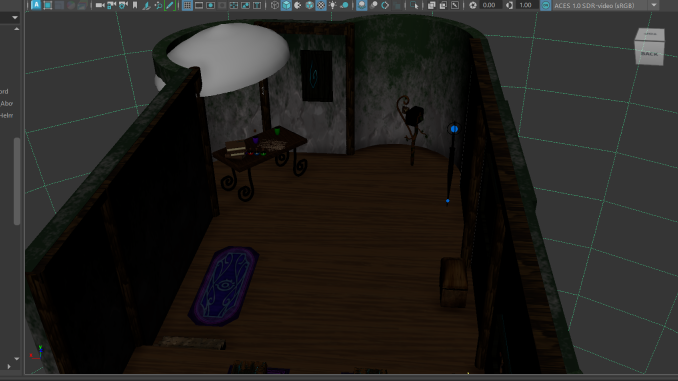Activate smooth shade all cube icon
Image resolution: width=678 pixels, height=381 pixels.
click(x=286, y=5)
